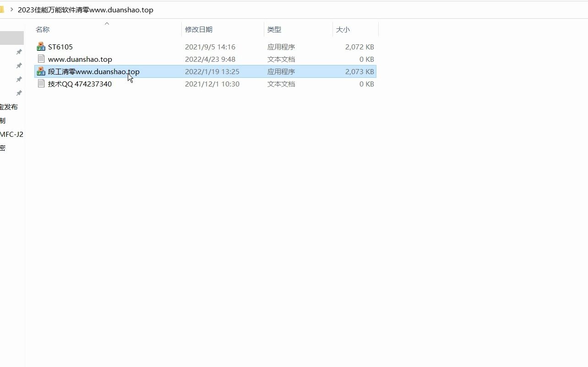Open sidebar item ending in MFC-J2
The image size is (588, 367).
pyautogui.click(x=11, y=134)
